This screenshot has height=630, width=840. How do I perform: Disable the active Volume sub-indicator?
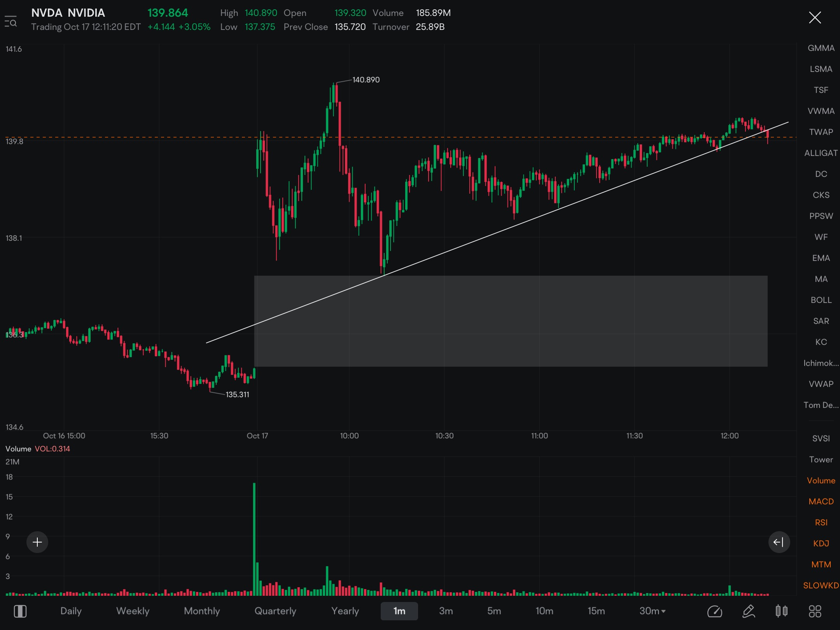[821, 481]
